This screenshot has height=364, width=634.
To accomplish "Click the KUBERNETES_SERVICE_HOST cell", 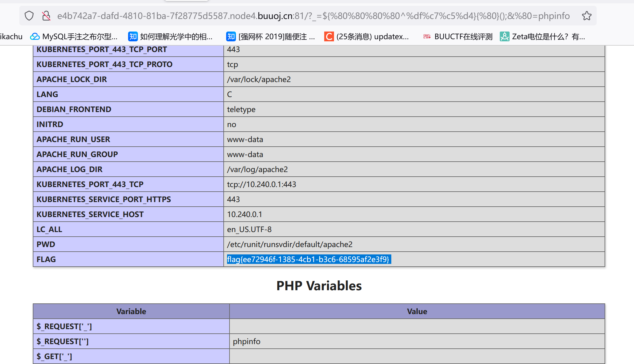I will point(128,214).
